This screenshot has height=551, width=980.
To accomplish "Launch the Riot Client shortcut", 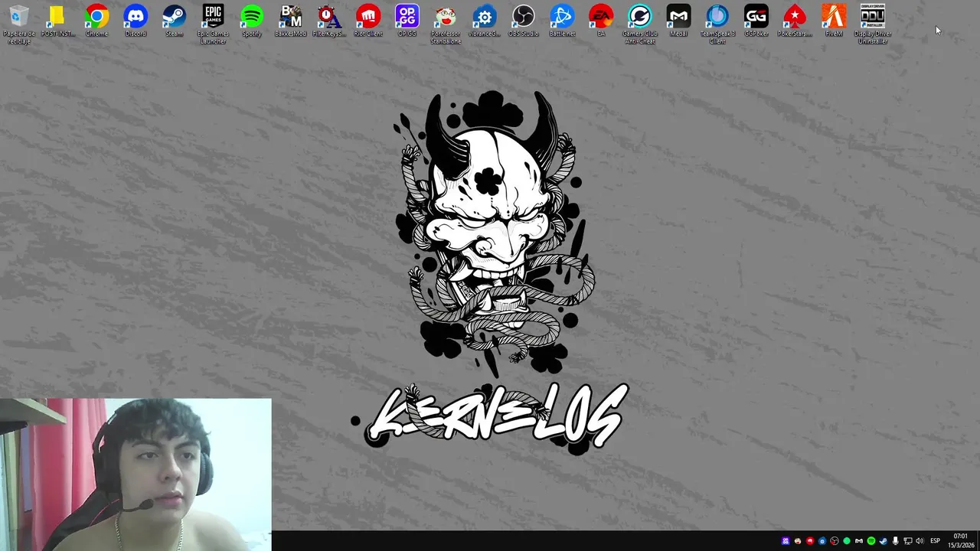I will tap(368, 21).
